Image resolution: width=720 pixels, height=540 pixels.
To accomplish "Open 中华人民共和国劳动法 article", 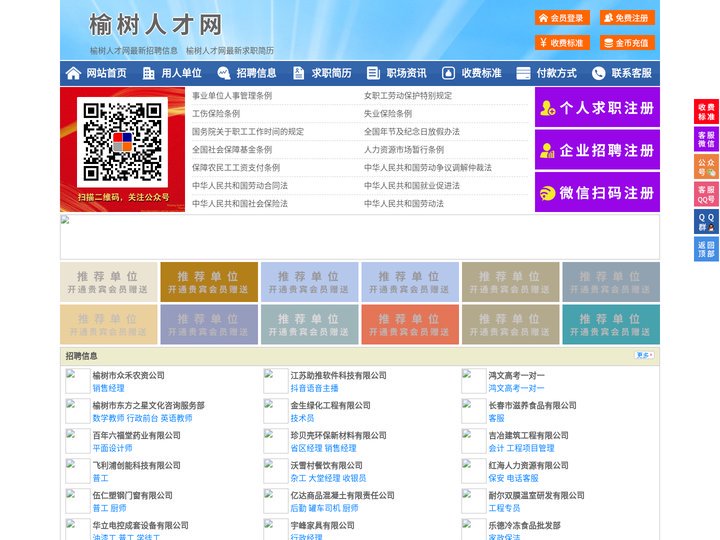I will click(404, 203).
